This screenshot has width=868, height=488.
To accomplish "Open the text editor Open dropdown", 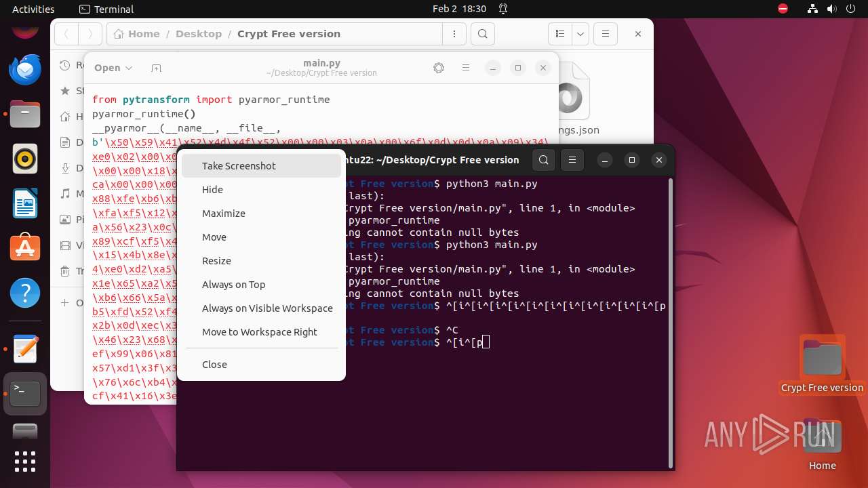I will pyautogui.click(x=113, y=68).
